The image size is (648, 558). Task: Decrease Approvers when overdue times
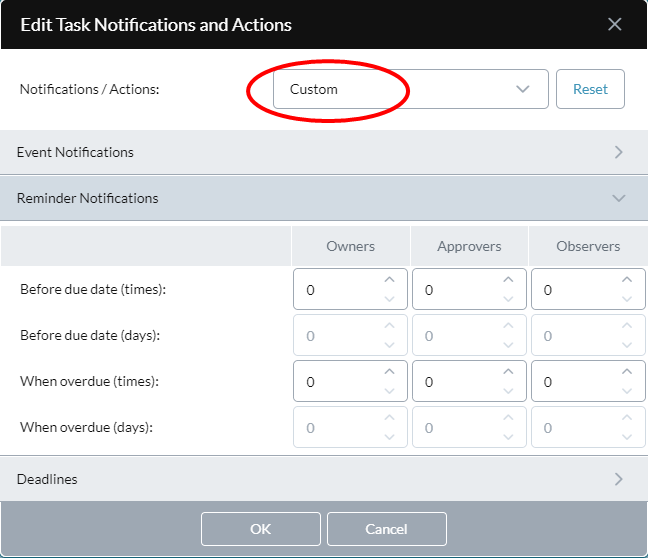tap(508, 391)
